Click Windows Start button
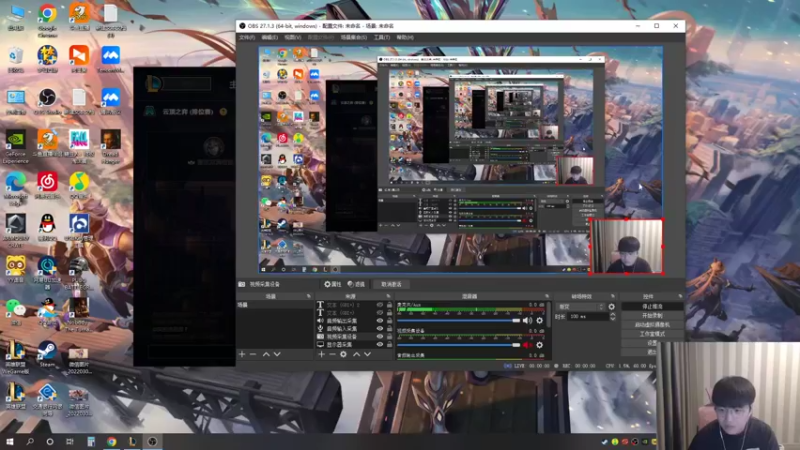Image resolution: width=800 pixels, height=450 pixels. tap(10, 441)
